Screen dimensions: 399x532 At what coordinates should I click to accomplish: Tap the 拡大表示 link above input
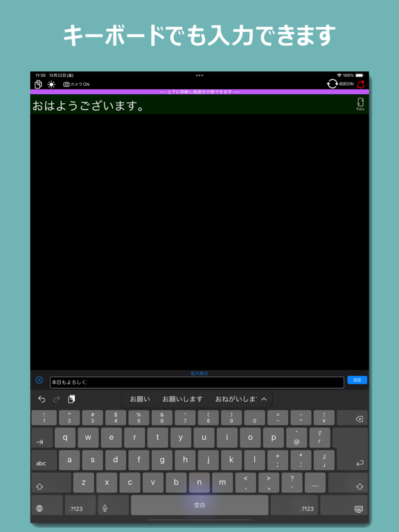point(199,373)
